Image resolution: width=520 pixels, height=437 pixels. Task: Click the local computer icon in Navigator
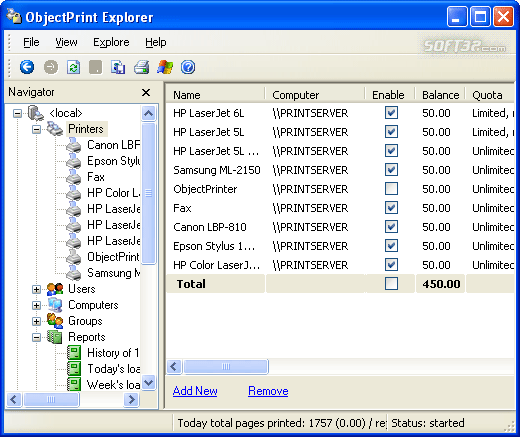pyautogui.click(x=36, y=113)
